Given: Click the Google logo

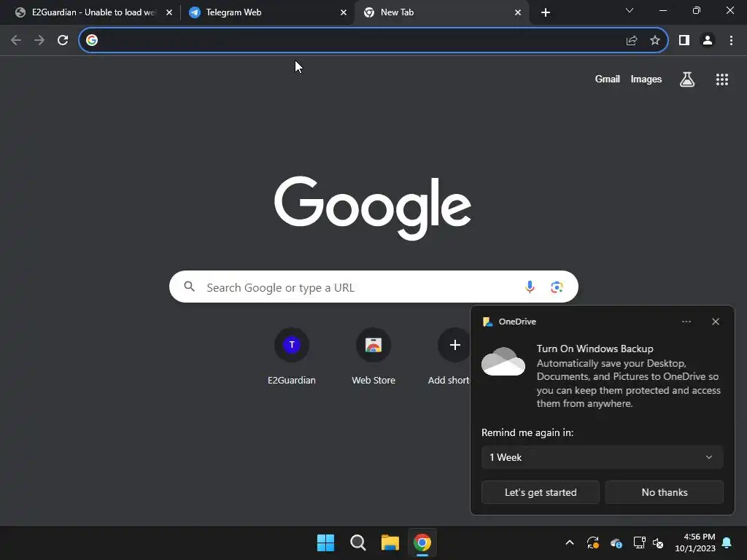Looking at the screenshot, I should 373,208.
